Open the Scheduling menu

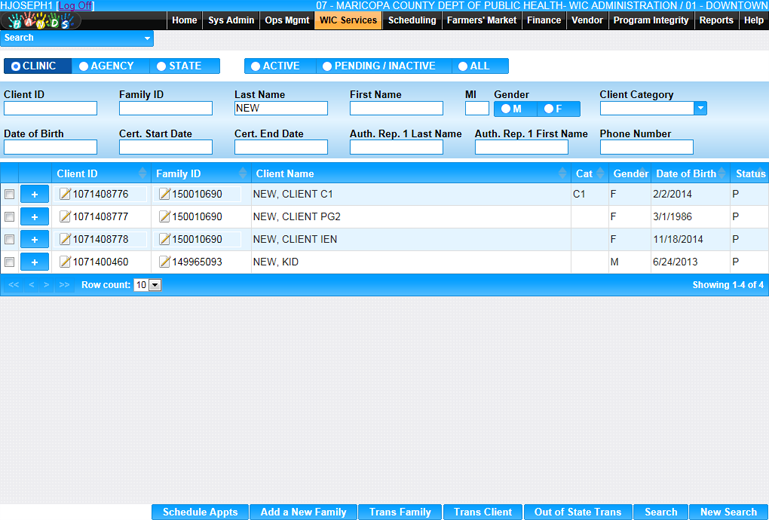tap(412, 20)
